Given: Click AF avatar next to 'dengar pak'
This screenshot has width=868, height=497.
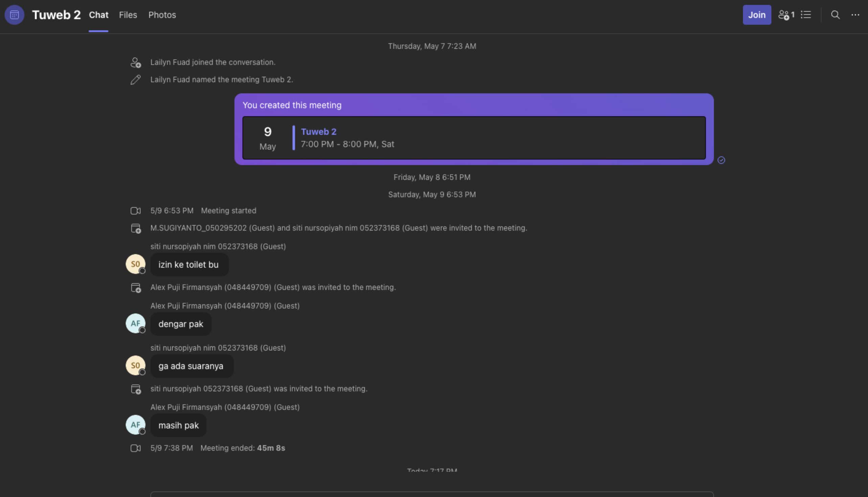Looking at the screenshot, I should tap(135, 323).
